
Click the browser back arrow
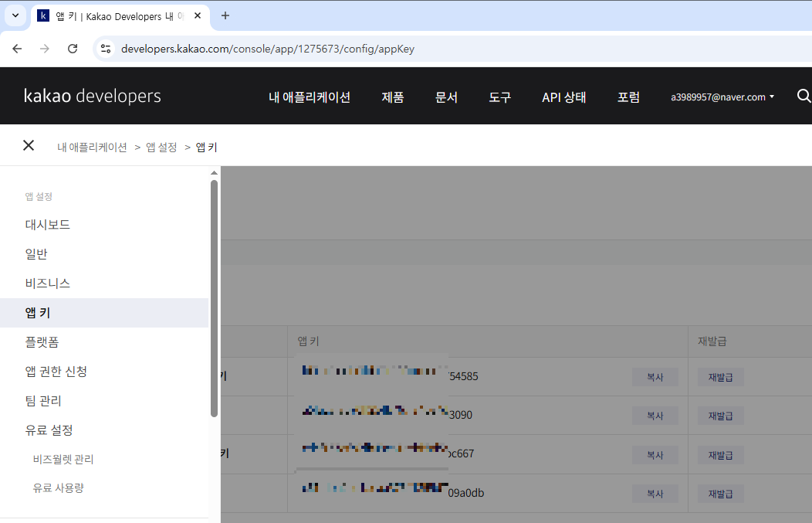(x=17, y=49)
